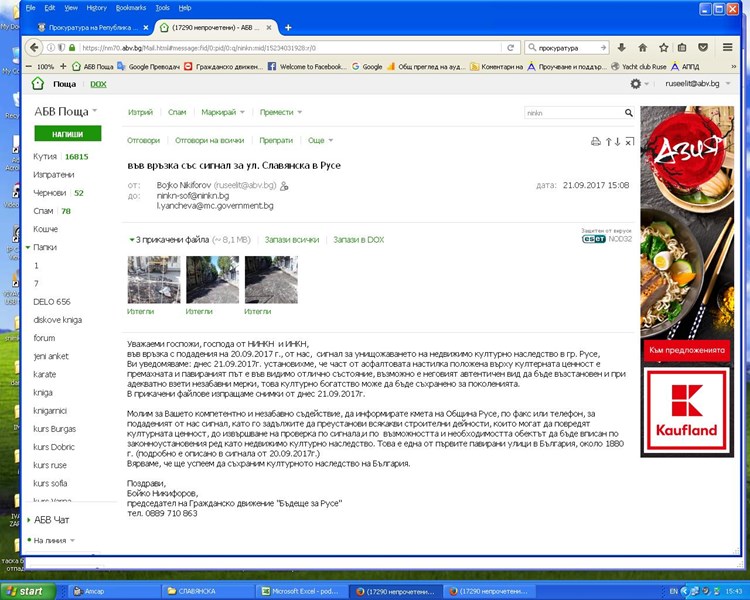Expand the Още options menu
Screen dimensions: 750x600
pos(320,141)
